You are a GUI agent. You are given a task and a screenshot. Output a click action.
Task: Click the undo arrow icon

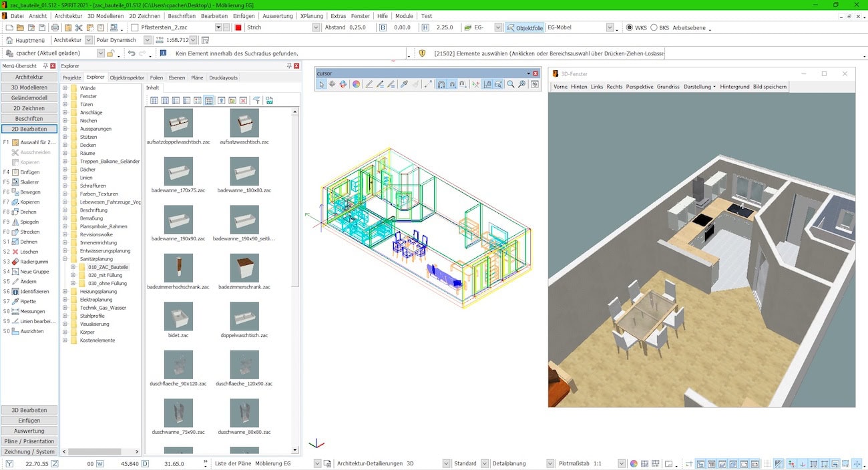[132, 53]
